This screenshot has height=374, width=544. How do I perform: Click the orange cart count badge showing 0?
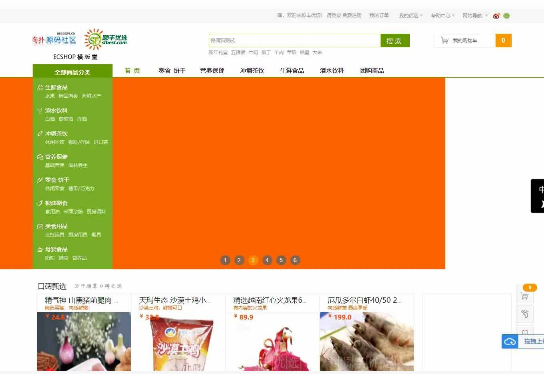503,40
